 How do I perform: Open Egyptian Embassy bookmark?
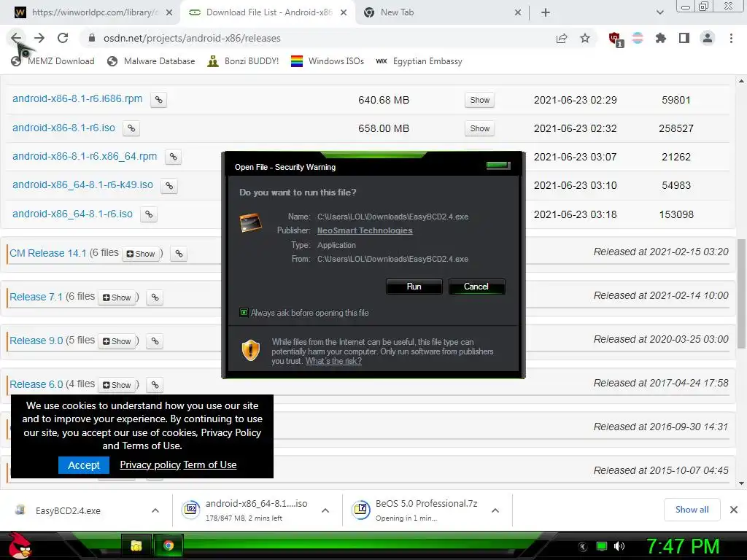point(419,61)
